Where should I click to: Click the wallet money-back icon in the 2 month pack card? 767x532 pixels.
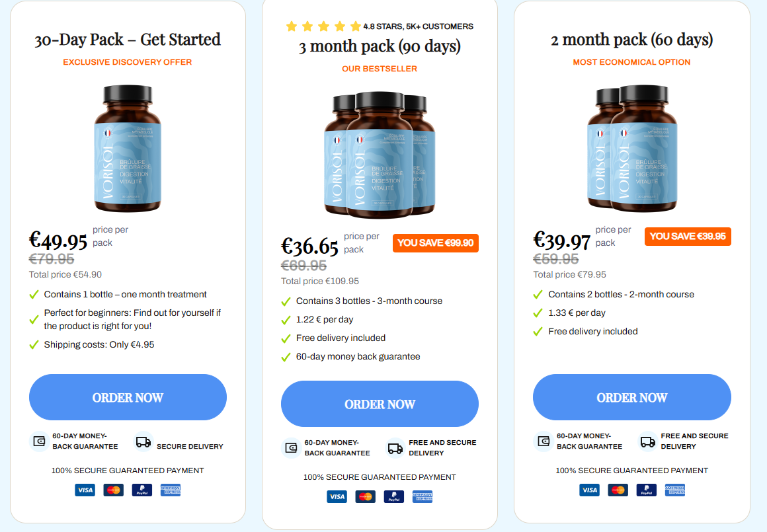[x=543, y=441]
